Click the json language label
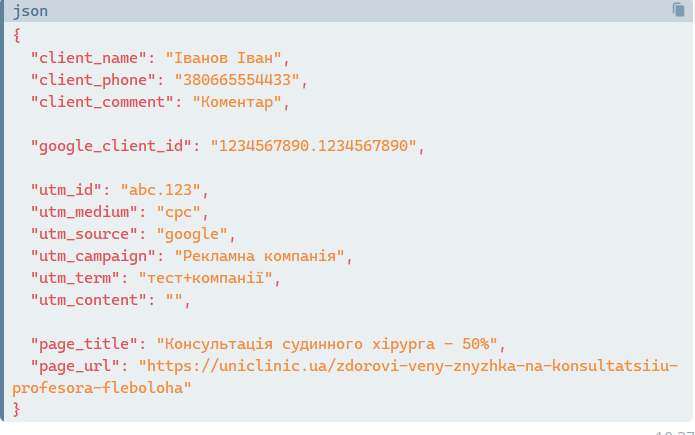695x435 pixels. 30,11
